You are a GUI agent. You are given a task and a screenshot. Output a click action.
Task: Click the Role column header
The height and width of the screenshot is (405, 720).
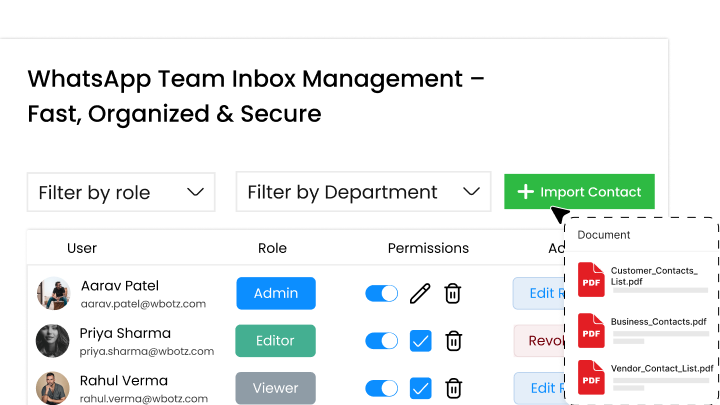click(272, 248)
